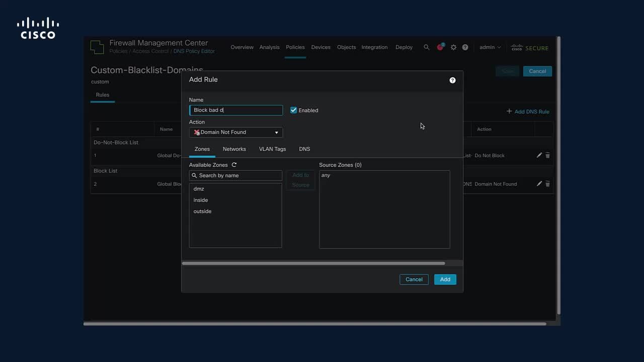Screen dimensions: 644x362
Task: Click the Add DNS Rule link
Action: 528,112
